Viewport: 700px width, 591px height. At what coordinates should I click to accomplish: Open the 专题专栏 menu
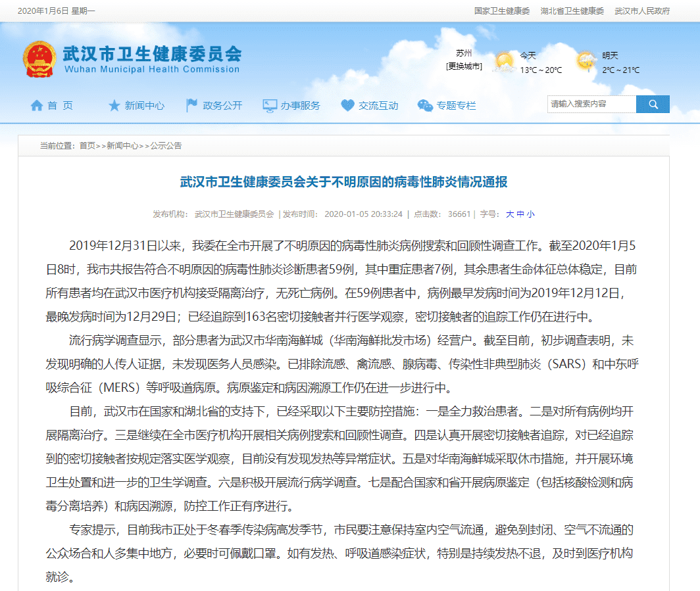[457, 106]
